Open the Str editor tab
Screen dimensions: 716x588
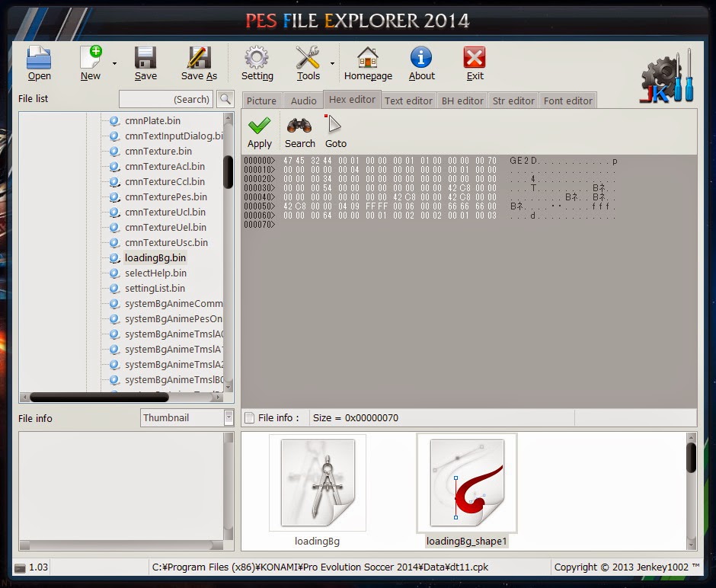[513, 101]
